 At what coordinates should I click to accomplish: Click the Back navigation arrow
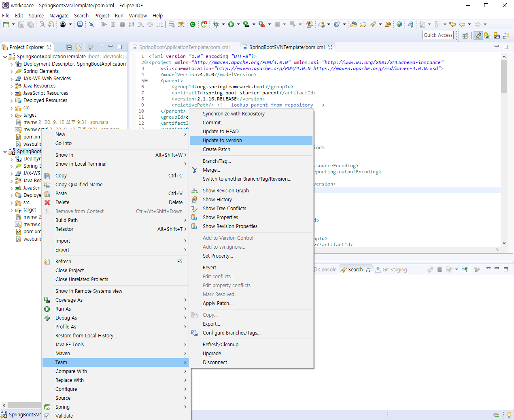(x=462, y=24)
